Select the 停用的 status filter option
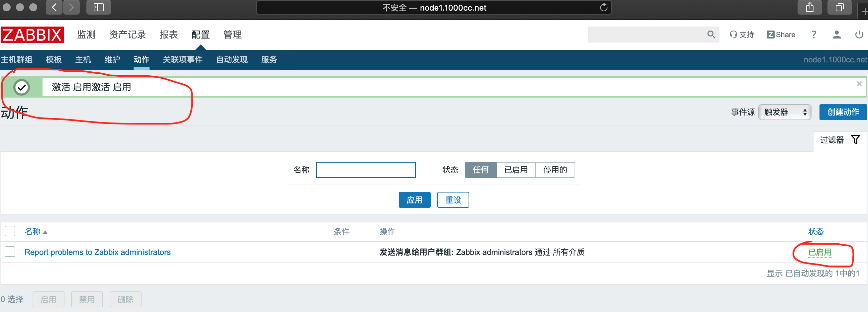 tap(555, 170)
